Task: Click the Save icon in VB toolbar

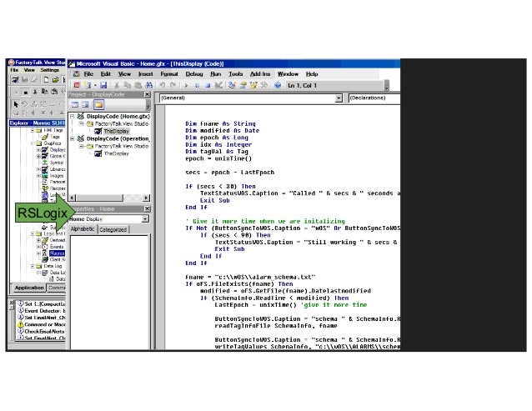Action: pyautogui.click(x=103, y=85)
